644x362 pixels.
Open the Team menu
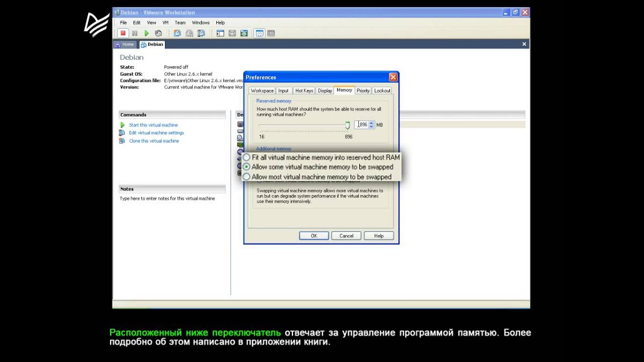coord(180,23)
